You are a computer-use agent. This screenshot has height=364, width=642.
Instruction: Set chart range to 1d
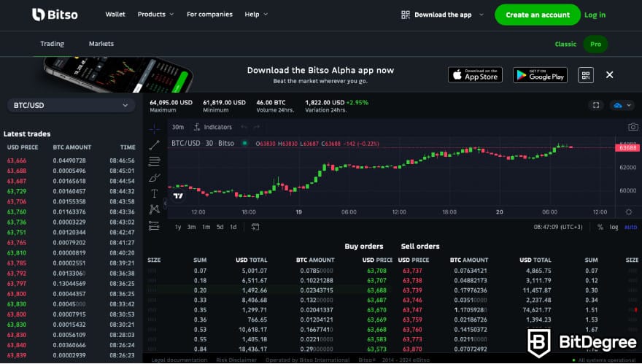tap(233, 227)
